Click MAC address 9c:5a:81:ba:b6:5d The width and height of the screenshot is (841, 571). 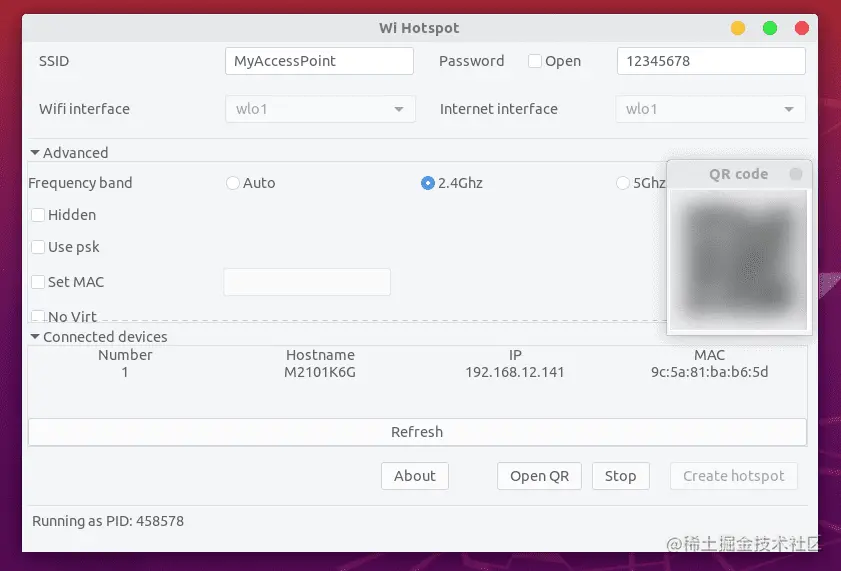[x=710, y=372]
